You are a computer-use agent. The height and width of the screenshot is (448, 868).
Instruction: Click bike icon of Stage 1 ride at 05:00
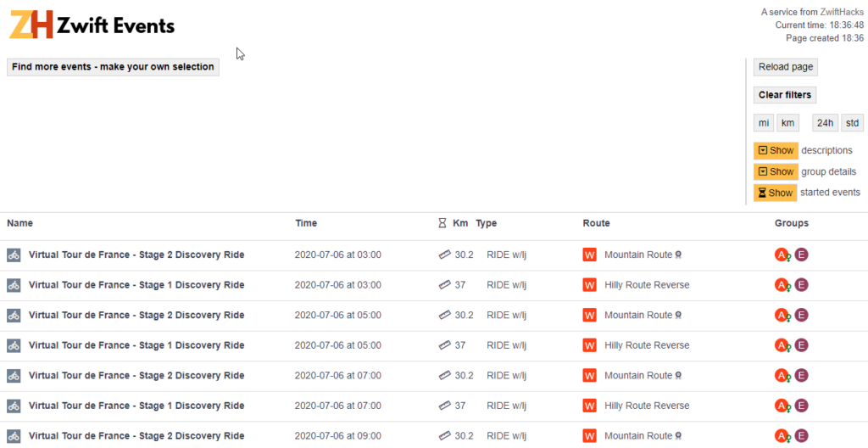[x=14, y=344]
